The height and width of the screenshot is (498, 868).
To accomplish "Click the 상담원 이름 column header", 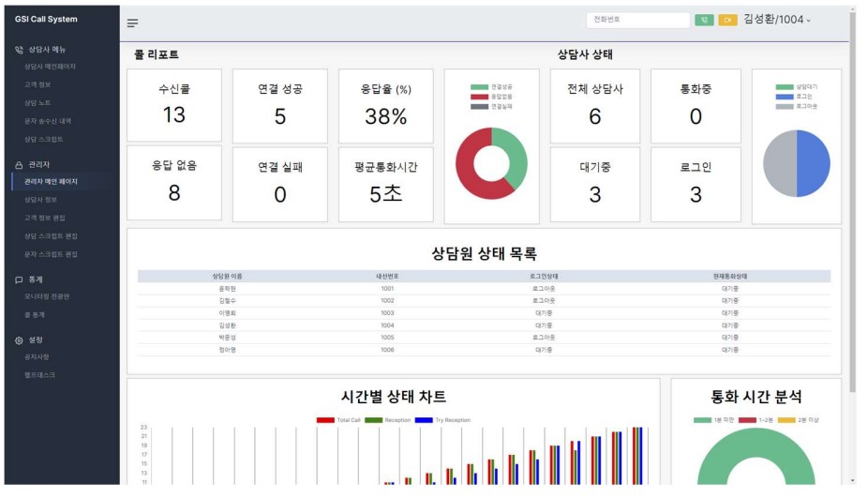I will click(227, 277).
